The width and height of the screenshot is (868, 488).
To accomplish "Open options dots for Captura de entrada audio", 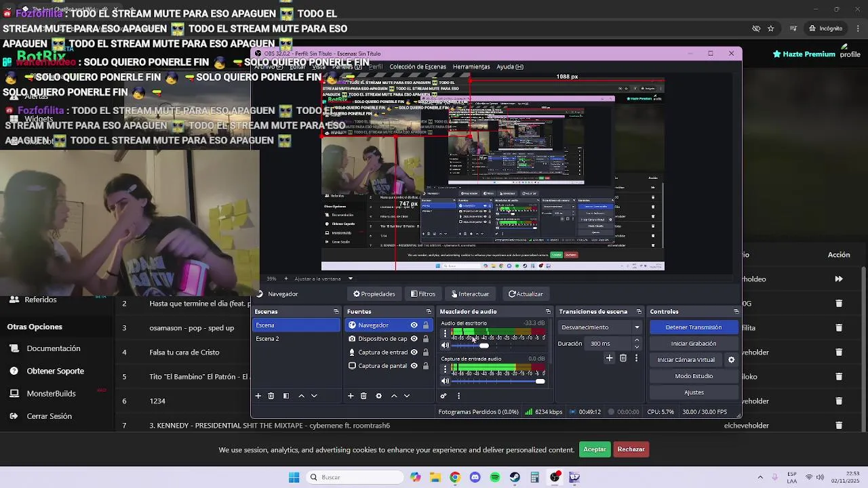I will tap(445, 369).
